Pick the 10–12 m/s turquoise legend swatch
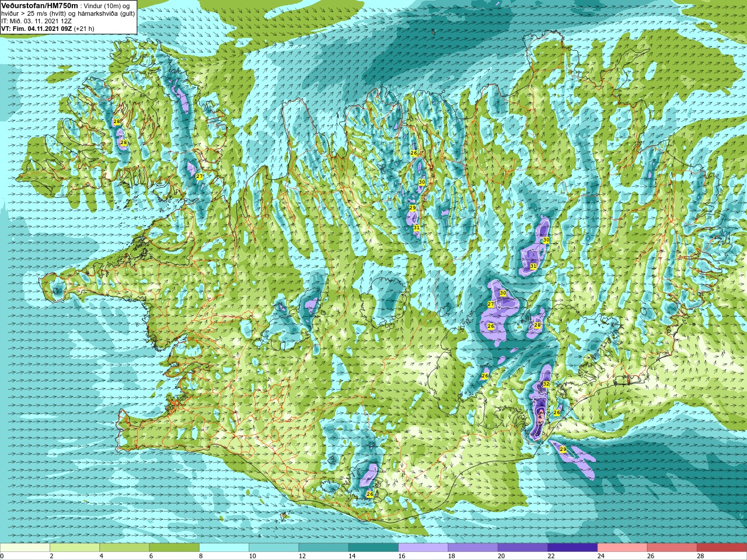This screenshot has width=747, height=560. [274, 547]
